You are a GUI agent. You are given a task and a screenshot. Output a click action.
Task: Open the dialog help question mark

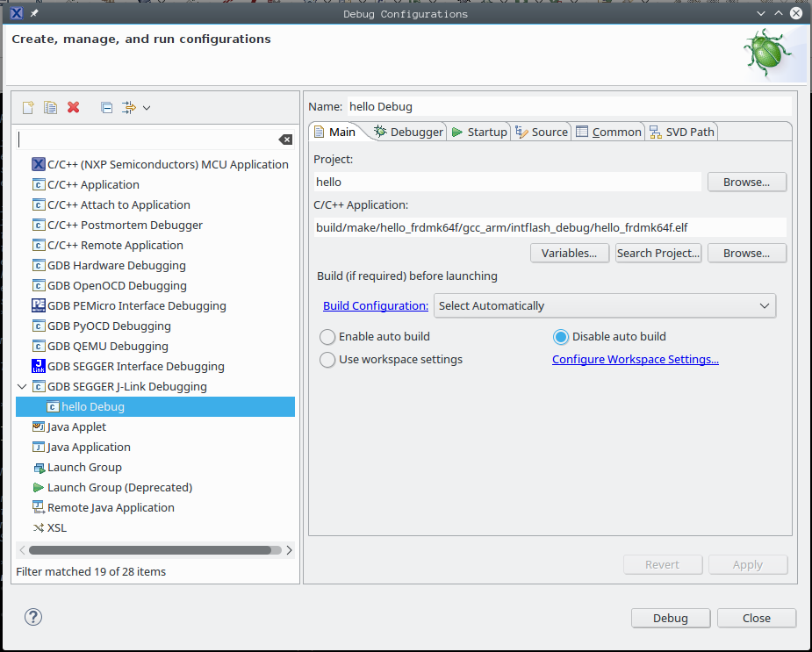pyautogui.click(x=33, y=617)
